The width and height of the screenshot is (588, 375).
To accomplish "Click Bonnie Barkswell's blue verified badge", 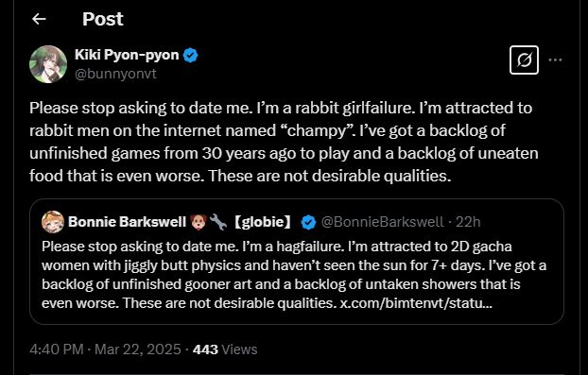I will coord(308,222).
